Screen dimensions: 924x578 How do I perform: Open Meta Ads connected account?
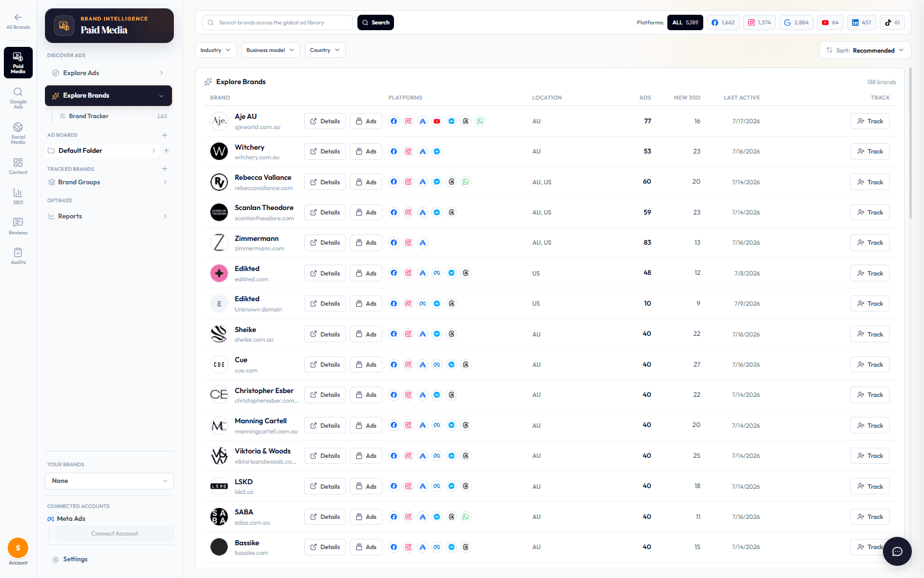tap(71, 519)
